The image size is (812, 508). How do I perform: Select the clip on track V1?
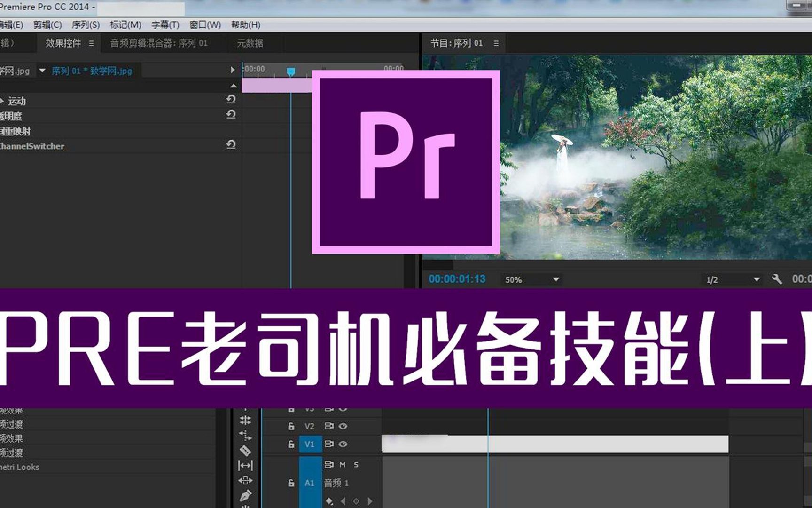click(x=555, y=444)
